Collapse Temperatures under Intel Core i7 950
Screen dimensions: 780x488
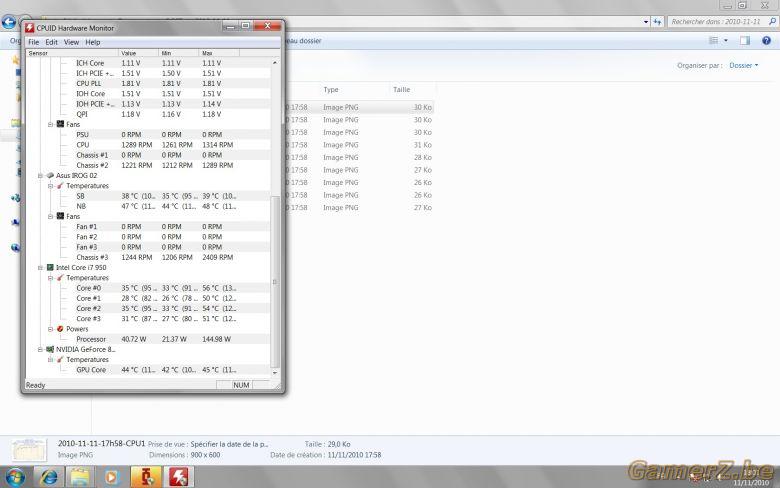50,278
